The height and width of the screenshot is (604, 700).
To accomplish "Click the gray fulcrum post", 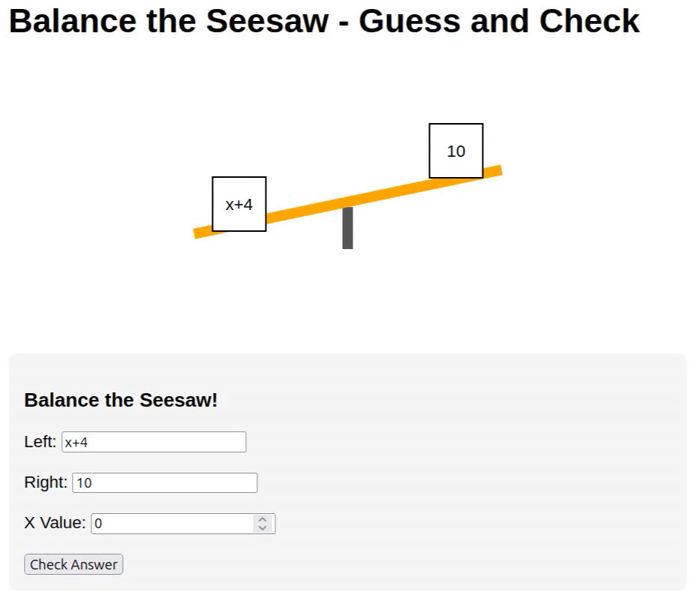I will point(347,231).
